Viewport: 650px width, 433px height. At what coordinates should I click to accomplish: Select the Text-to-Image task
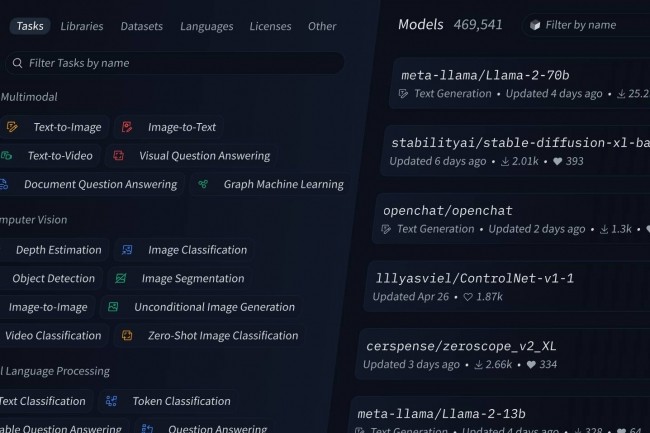54,127
